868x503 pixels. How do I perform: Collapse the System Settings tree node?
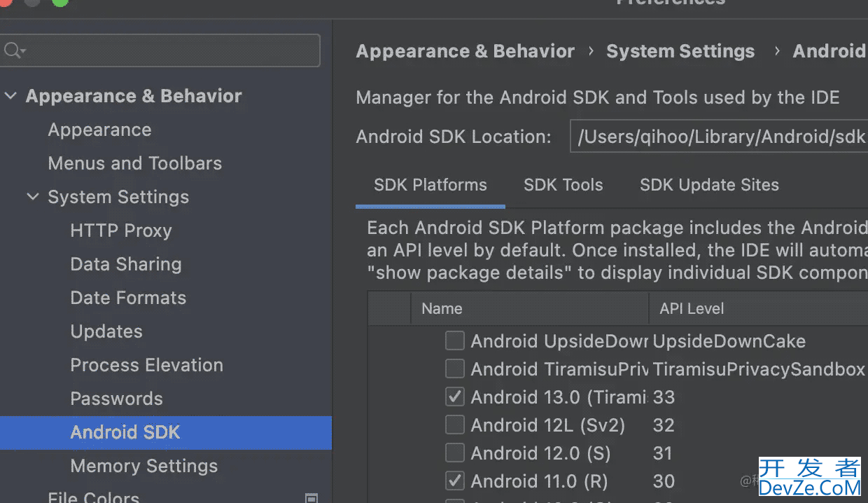pos(32,197)
